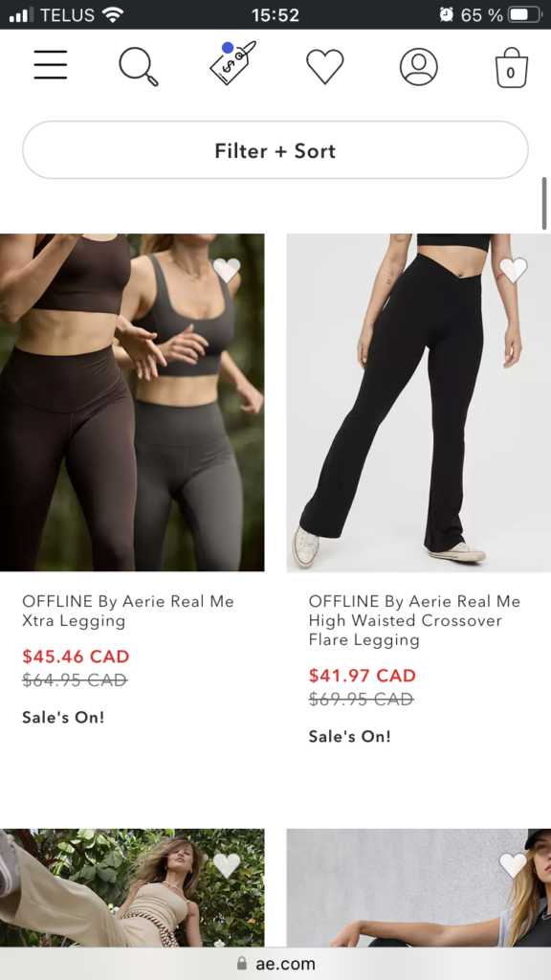Viewport: 551px width, 980px height.
Task: Open OFFLINE By Aerie Real Me Xtra Legging link
Action: (x=128, y=612)
